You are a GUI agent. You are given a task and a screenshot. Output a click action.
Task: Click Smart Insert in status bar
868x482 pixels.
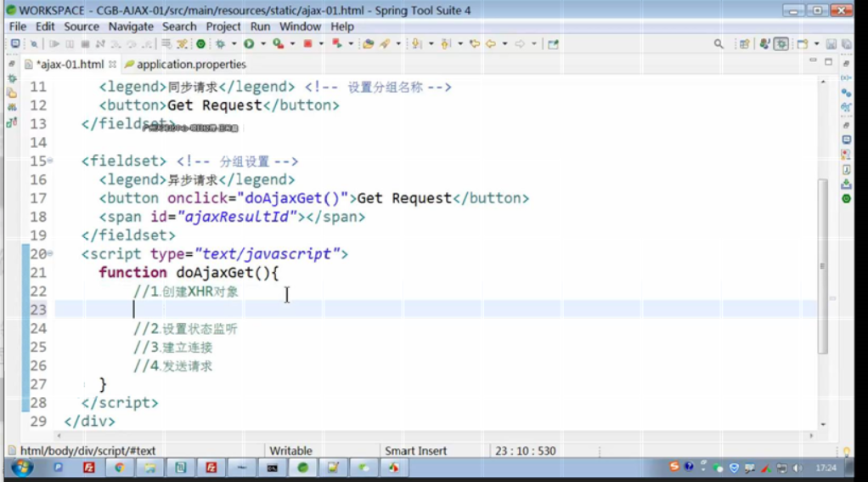coord(415,451)
